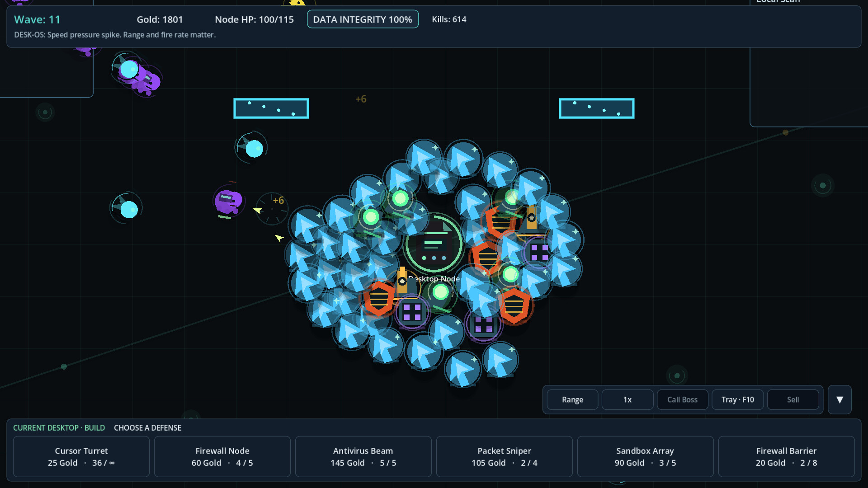Click the orange firewall node bottom-left of core
This screenshot has height=488, width=868.
tap(379, 298)
